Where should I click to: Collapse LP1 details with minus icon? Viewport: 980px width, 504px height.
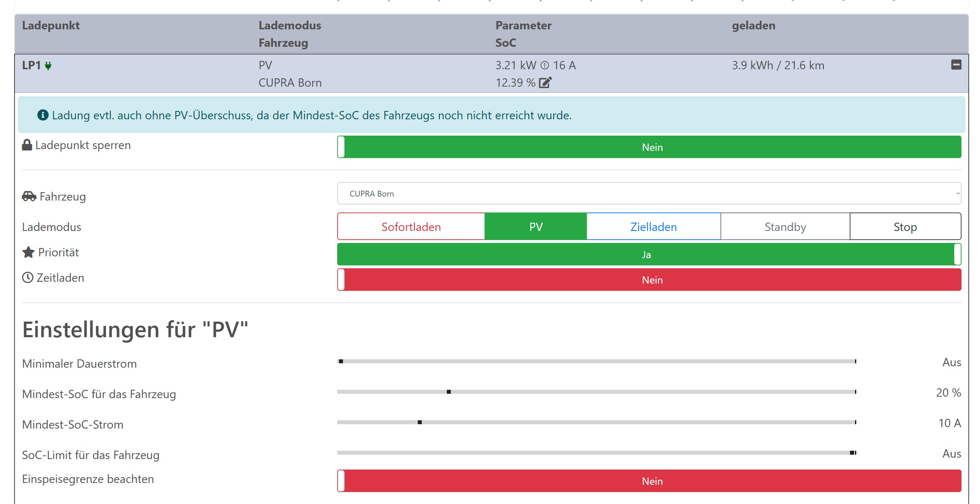tap(956, 65)
